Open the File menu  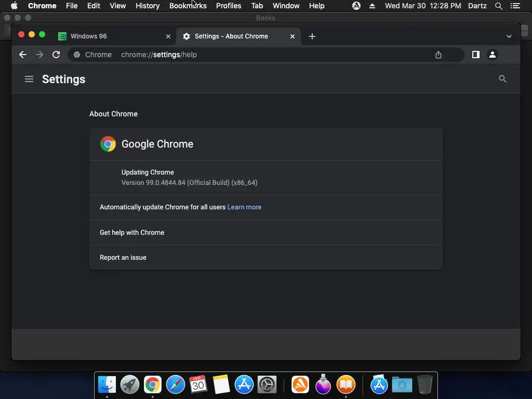(72, 6)
